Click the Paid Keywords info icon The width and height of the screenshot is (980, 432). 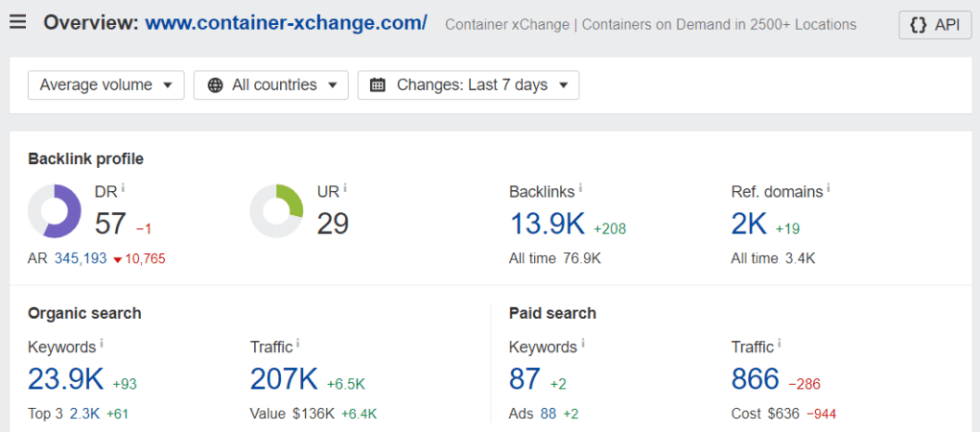point(583,344)
